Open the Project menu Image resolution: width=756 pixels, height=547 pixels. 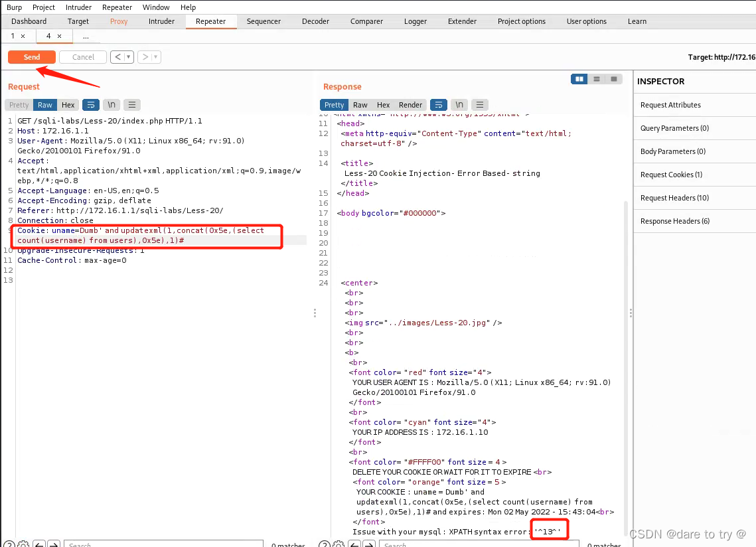[43, 7]
